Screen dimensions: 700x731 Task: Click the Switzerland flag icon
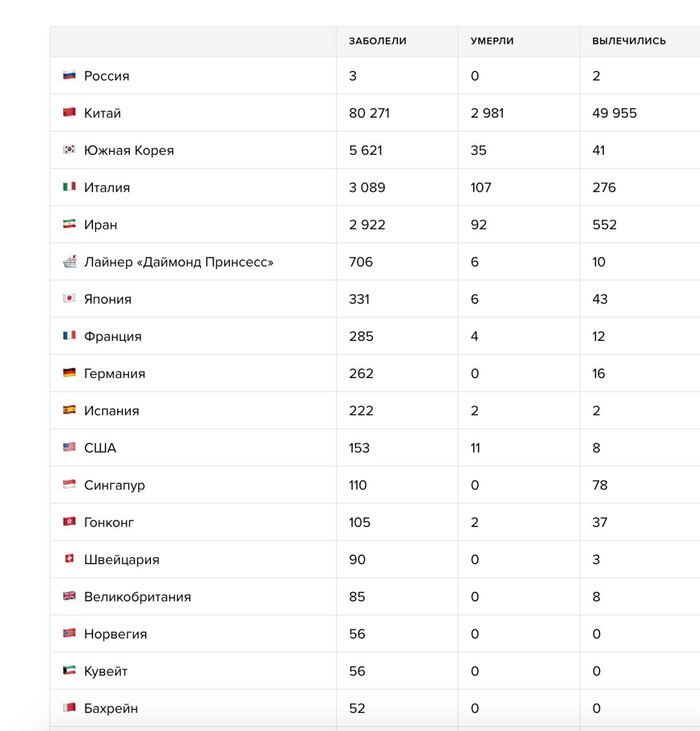click(69, 559)
